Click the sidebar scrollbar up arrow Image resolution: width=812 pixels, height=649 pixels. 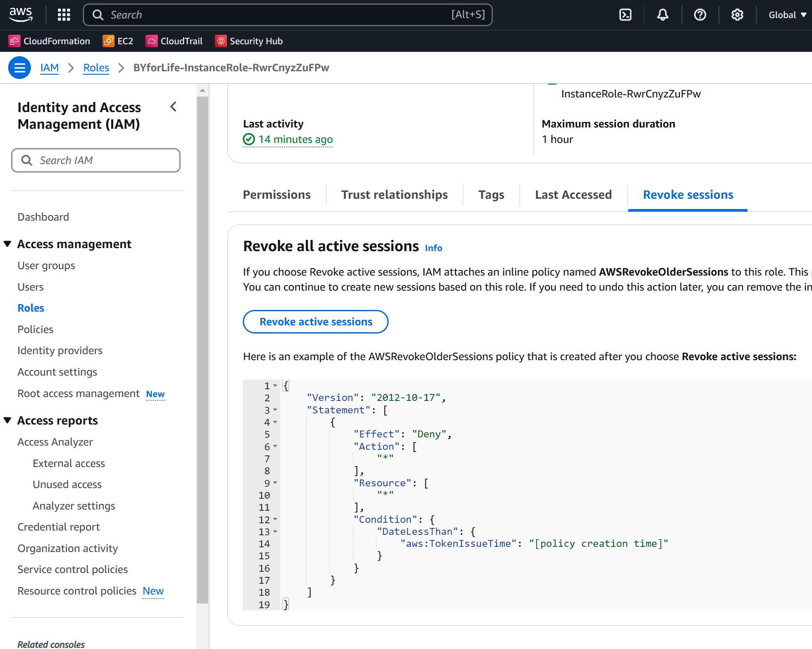[x=202, y=91]
